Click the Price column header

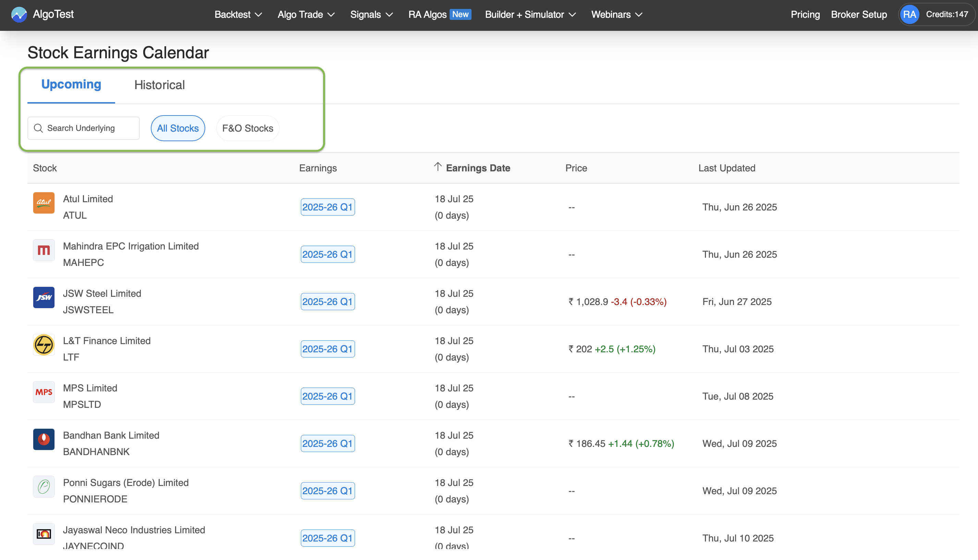576,168
